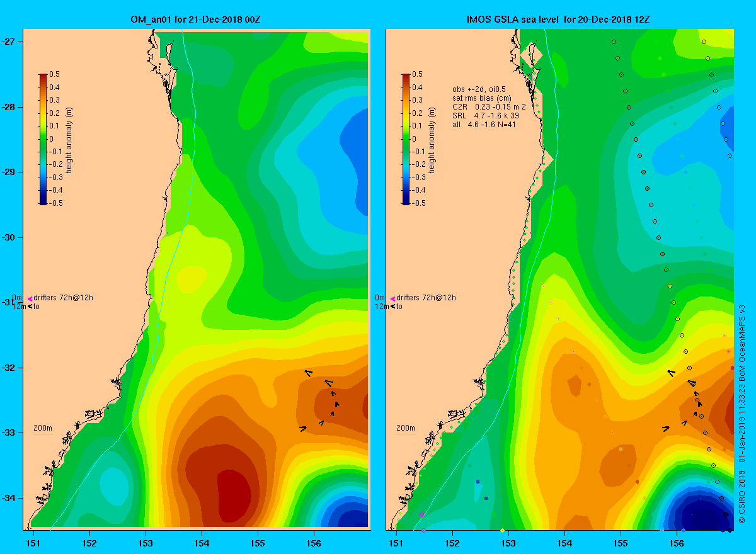The height and width of the screenshot is (554, 756).
Task: Click longitude label 151 under OM_an01 map
Action: click(33, 542)
